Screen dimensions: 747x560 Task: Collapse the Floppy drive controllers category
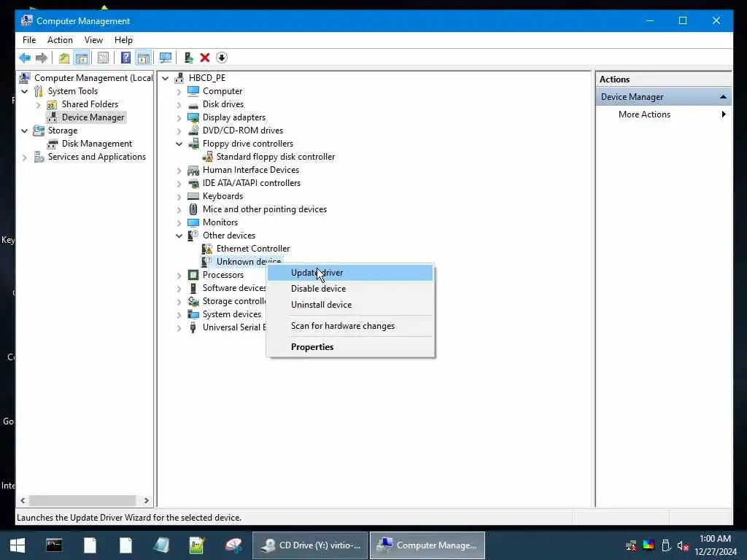pos(179,144)
